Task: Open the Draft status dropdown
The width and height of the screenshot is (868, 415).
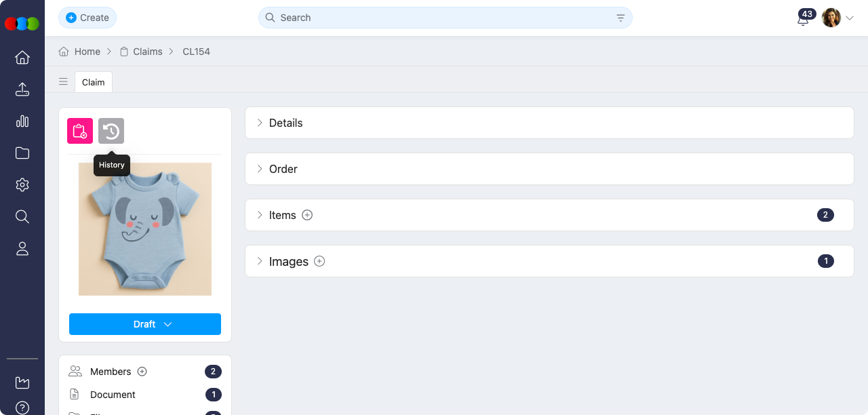Action: click(145, 324)
